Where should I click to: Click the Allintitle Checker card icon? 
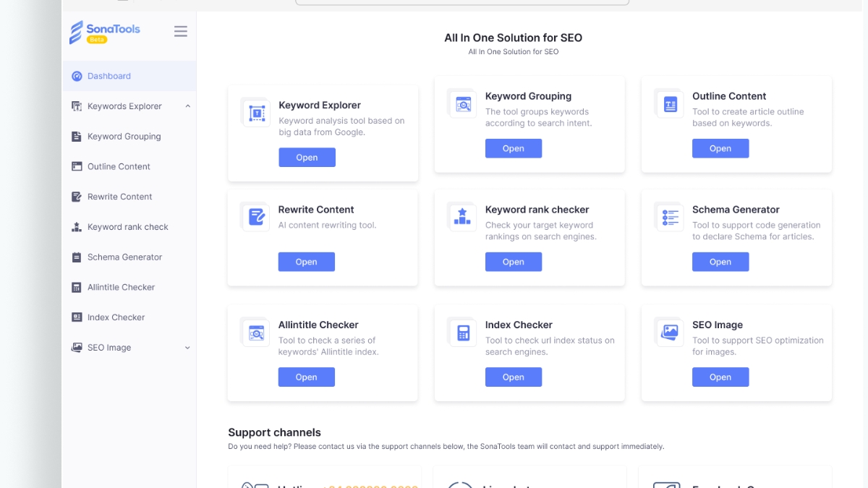256,333
